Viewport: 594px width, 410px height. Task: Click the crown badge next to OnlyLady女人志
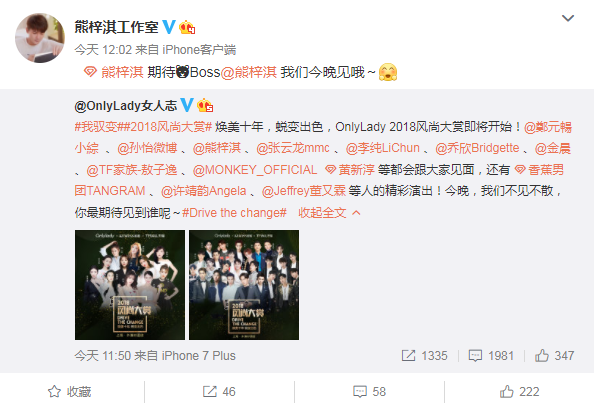click(x=205, y=105)
